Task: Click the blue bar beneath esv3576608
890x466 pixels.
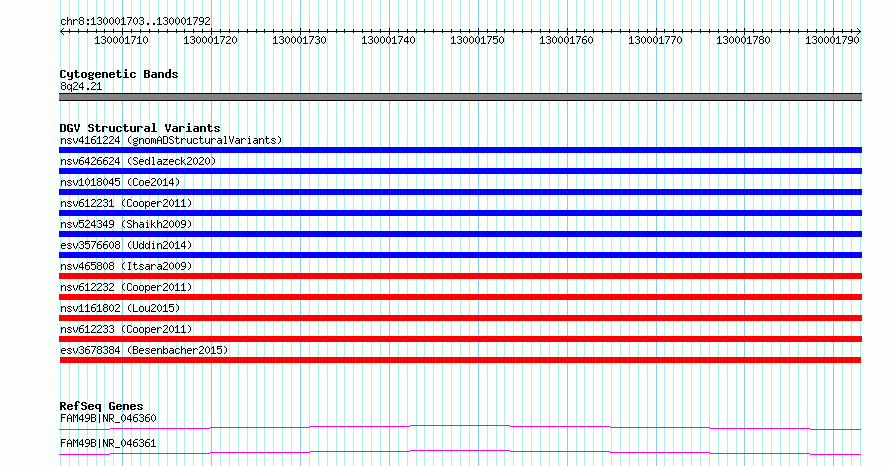Action: click(460, 255)
